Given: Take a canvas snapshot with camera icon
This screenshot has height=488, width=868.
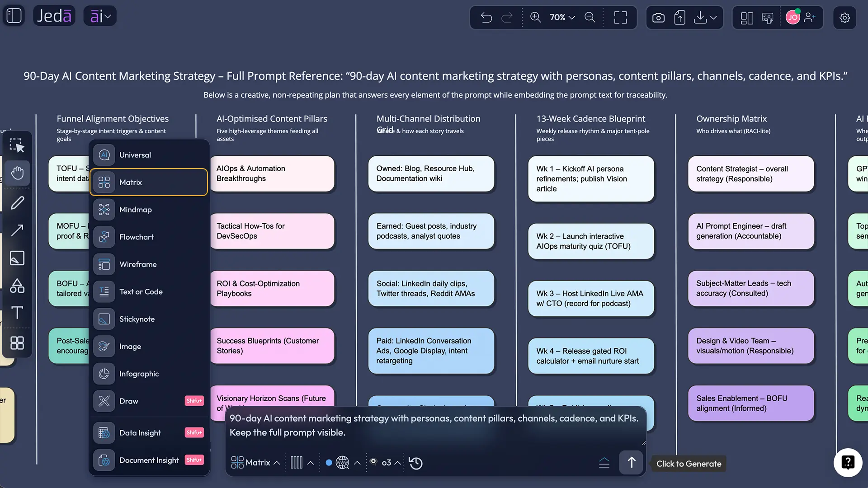Looking at the screenshot, I should point(658,18).
